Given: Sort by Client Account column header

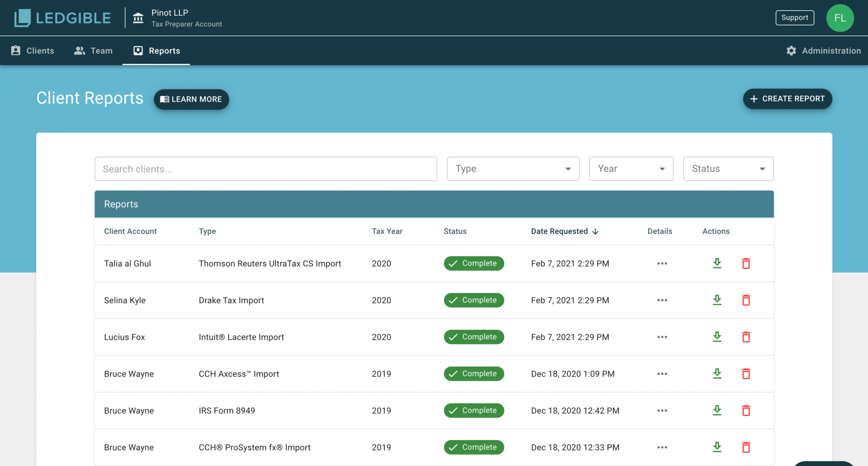Looking at the screenshot, I should 130,231.
